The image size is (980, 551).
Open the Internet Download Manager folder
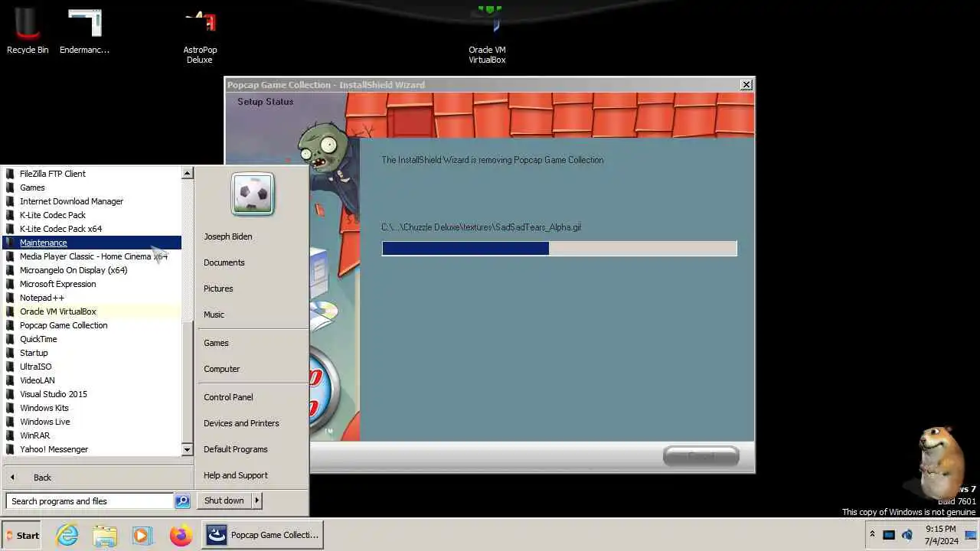coord(93,201)
